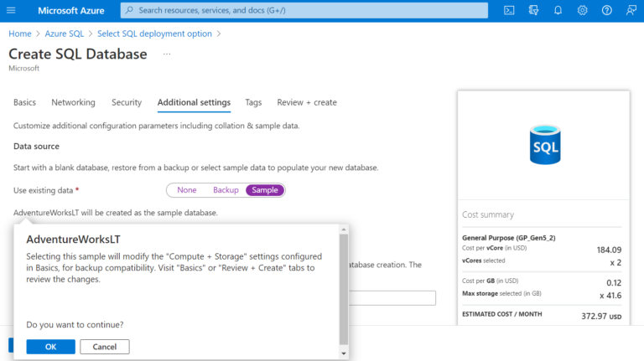
Task: Select None for existing data
Action: (186, 190)
